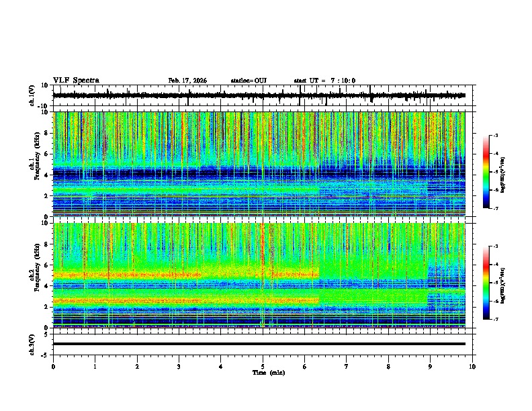Image resolution: width=532 pixels, height=411 pixels.
Task: Click the ch.2 color scale log(PSD) label
Action: (x=503, y=285)
